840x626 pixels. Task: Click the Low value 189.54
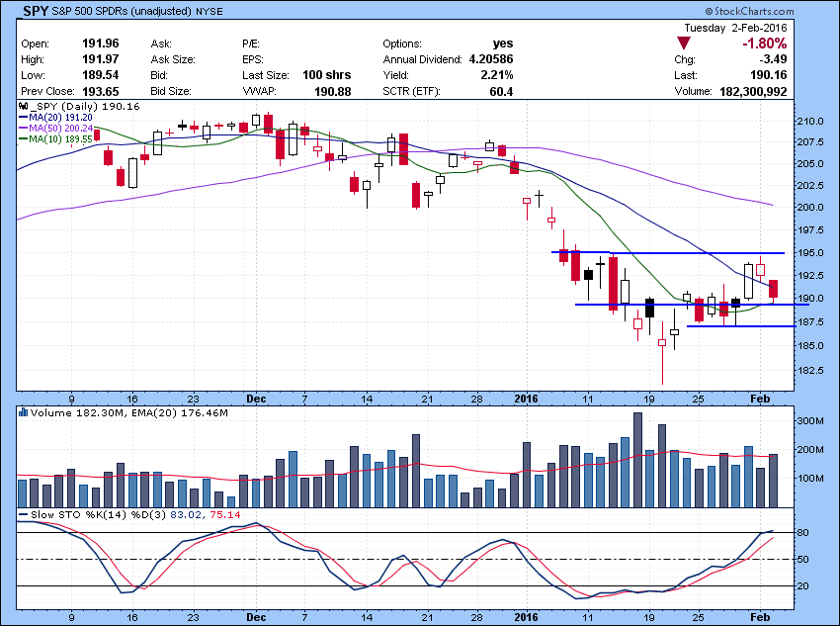101,75
